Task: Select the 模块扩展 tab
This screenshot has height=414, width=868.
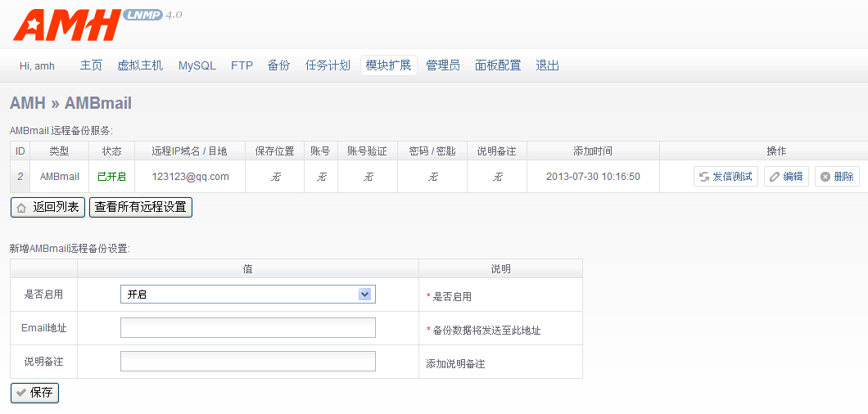Action: click(388, 65)
